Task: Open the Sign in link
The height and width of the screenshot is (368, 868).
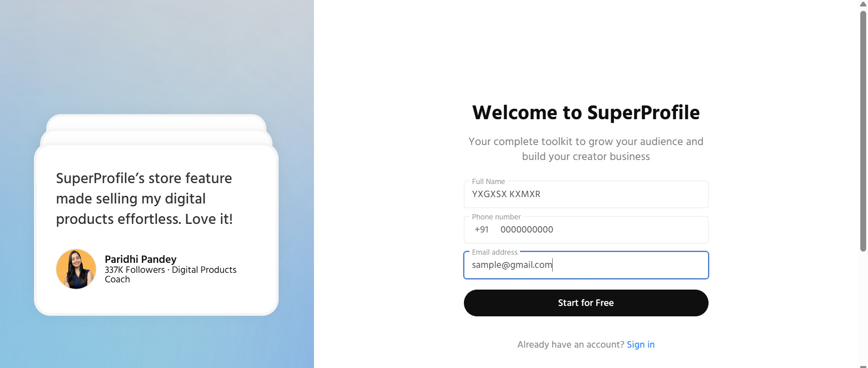Action: pos(641,344)
